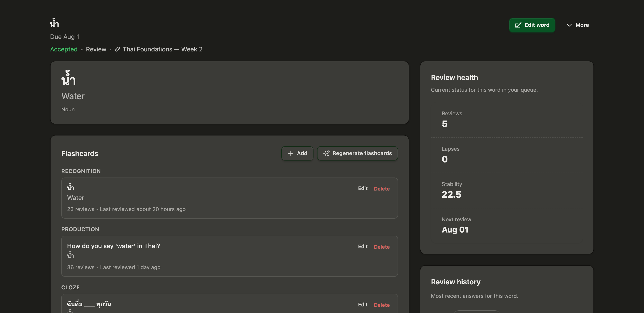Click the plus icon on the Add button

(x=290, y=153)
